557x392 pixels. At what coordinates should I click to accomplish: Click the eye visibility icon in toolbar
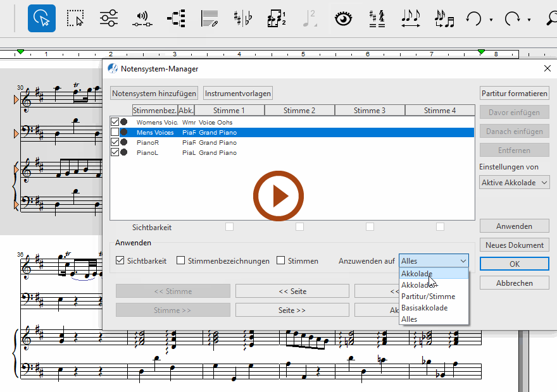(x=343, y=18)
